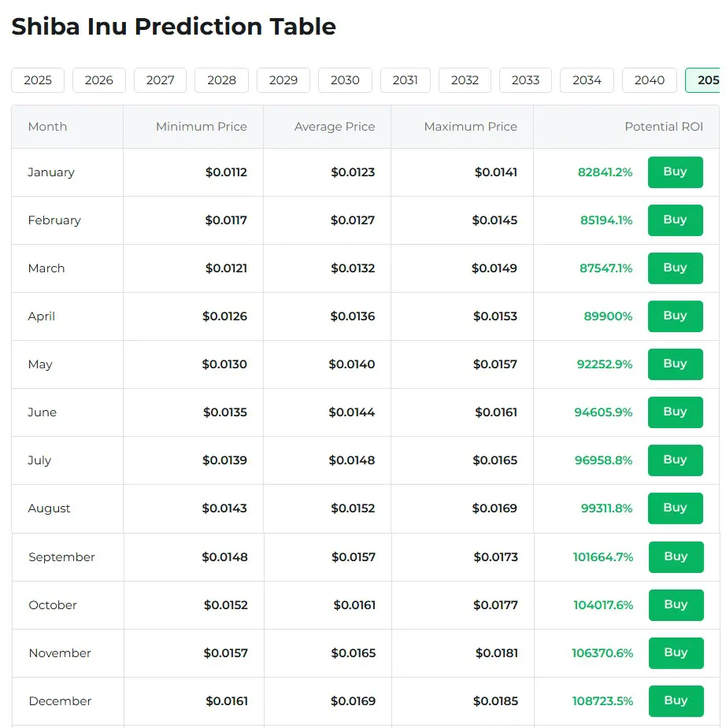Screen dimensions: 726x728
Task: Click the Shiba Inu Prediction Table heading
Action: pyautogui.click(x=172, y=26)
